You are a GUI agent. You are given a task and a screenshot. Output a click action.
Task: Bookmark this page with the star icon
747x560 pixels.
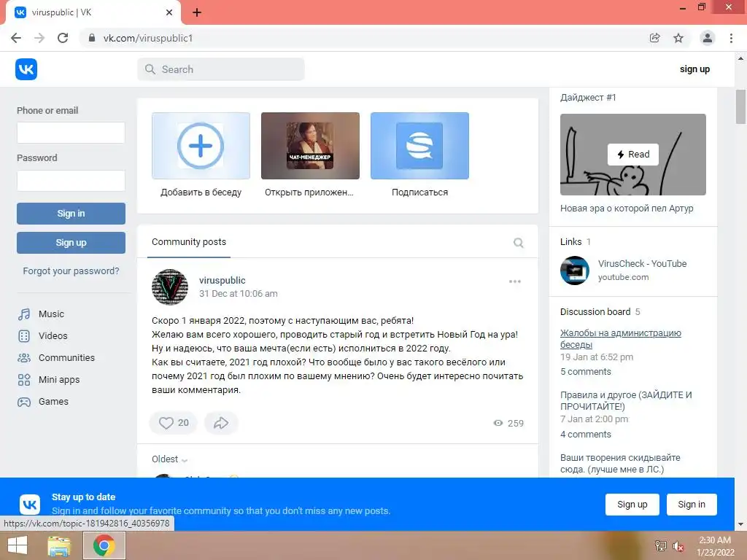coord(678,38)
